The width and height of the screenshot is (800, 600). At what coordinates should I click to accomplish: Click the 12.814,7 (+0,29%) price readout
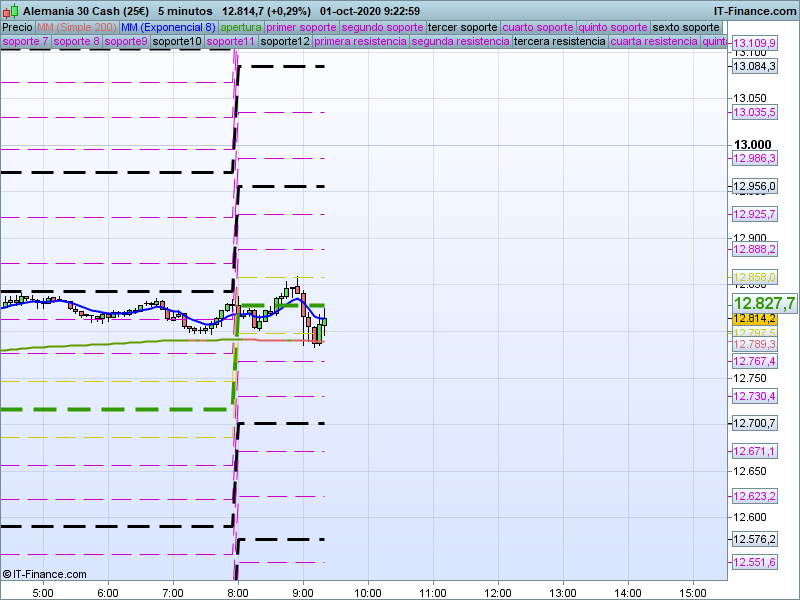(266, 11)
